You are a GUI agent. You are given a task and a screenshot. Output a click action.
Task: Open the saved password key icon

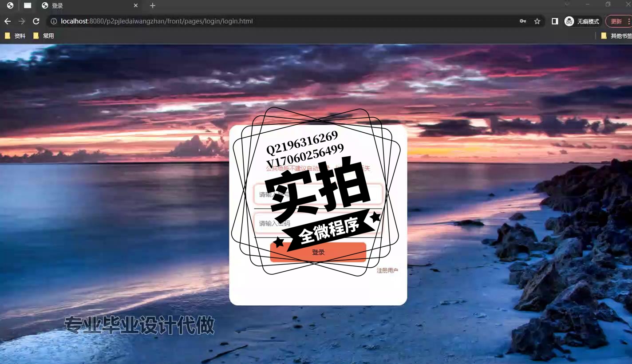pyautogui.click(x=523, y=21)
